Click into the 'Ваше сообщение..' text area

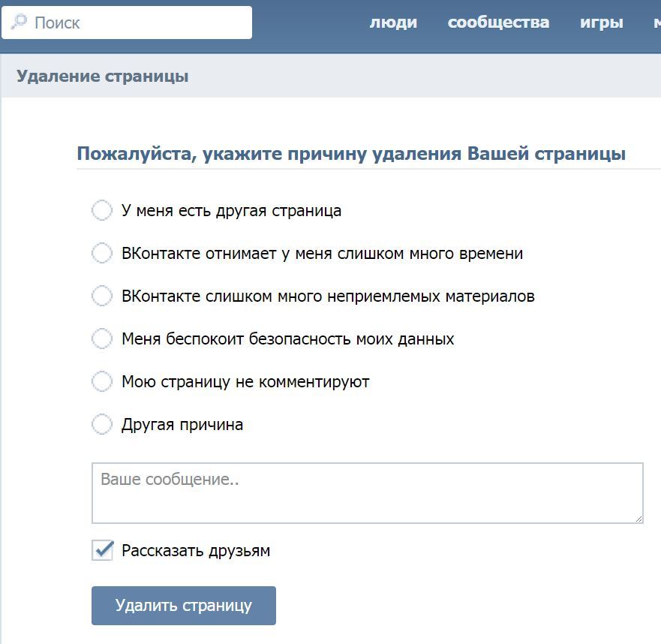coord(367,492)
